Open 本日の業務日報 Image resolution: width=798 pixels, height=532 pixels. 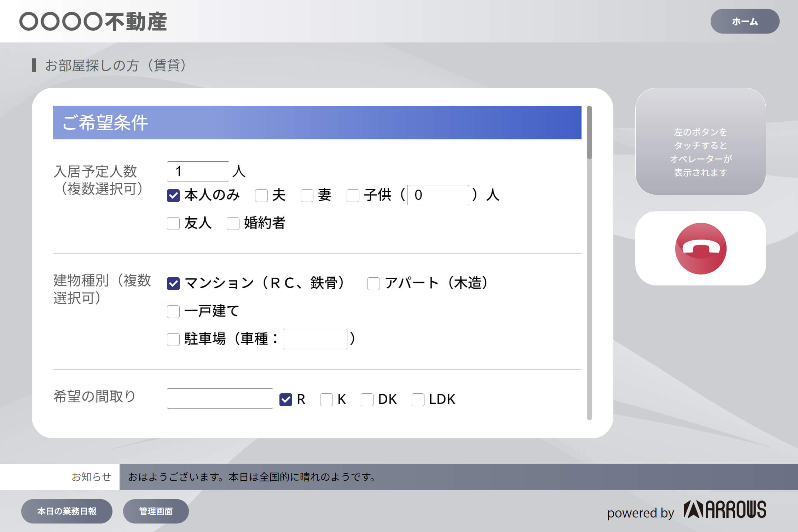pyautogui.click(x=67, y=510)
